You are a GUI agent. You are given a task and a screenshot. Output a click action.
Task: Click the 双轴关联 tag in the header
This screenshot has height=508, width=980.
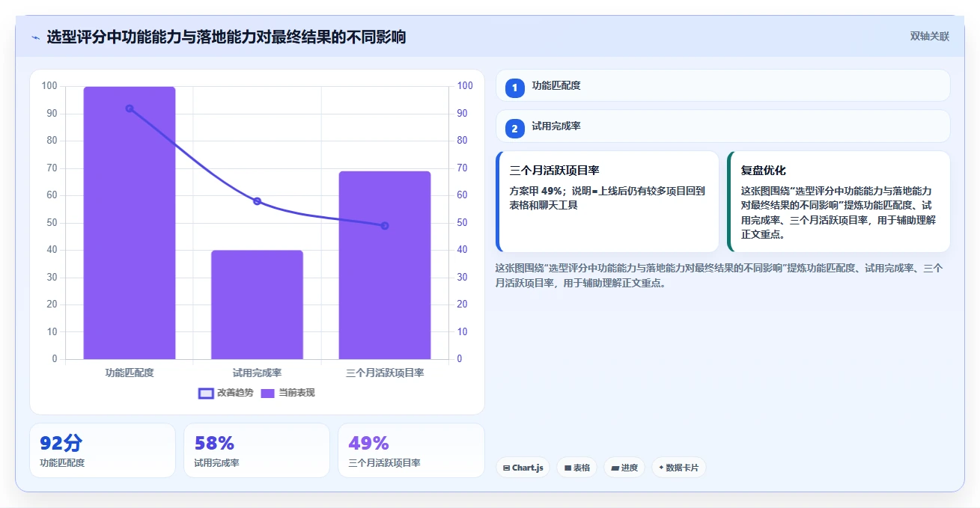click(x=929, y=37)
